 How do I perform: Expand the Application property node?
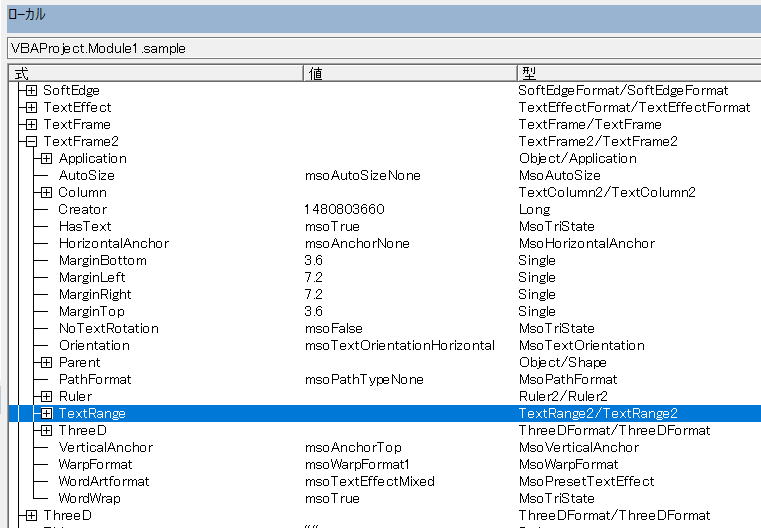tap(46, 158)
